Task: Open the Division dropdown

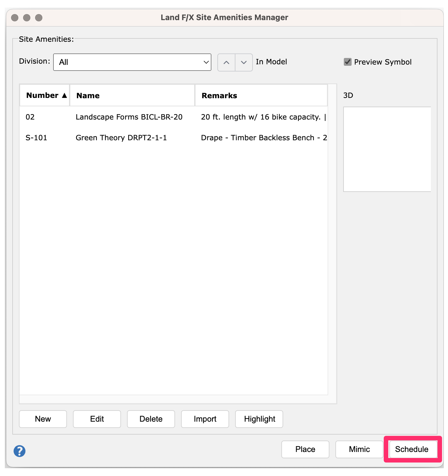Action: [132, 62]
